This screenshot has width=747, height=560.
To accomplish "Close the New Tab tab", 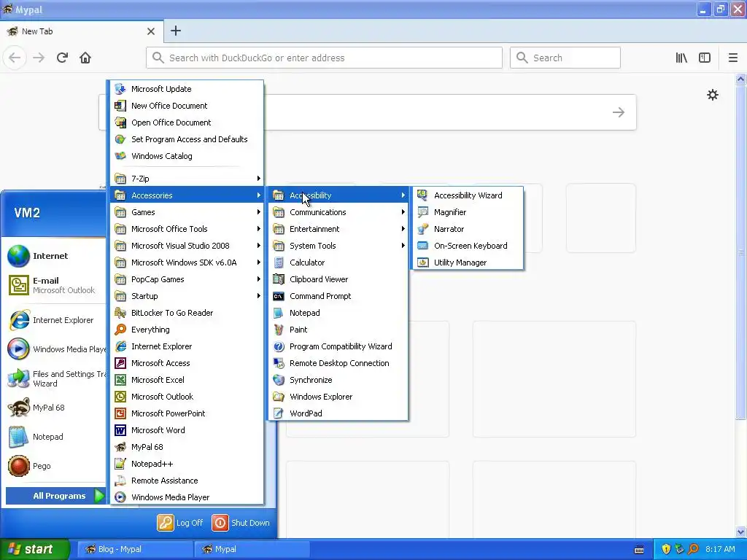I will (x=151, y=31).
